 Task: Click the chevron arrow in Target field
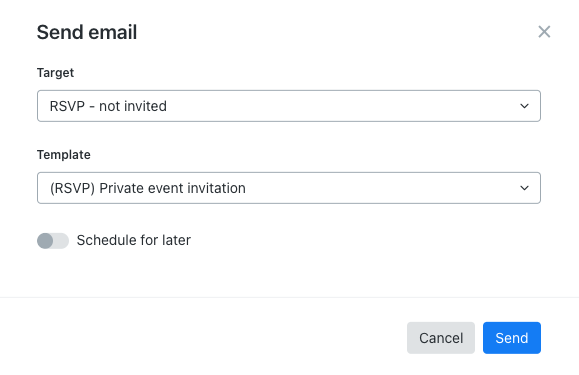coord(524,106)
